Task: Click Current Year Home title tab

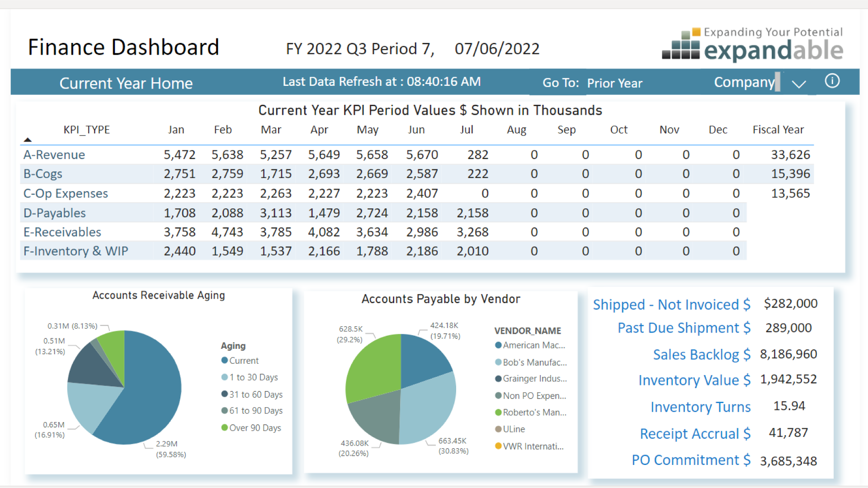Action: (126, 83)
